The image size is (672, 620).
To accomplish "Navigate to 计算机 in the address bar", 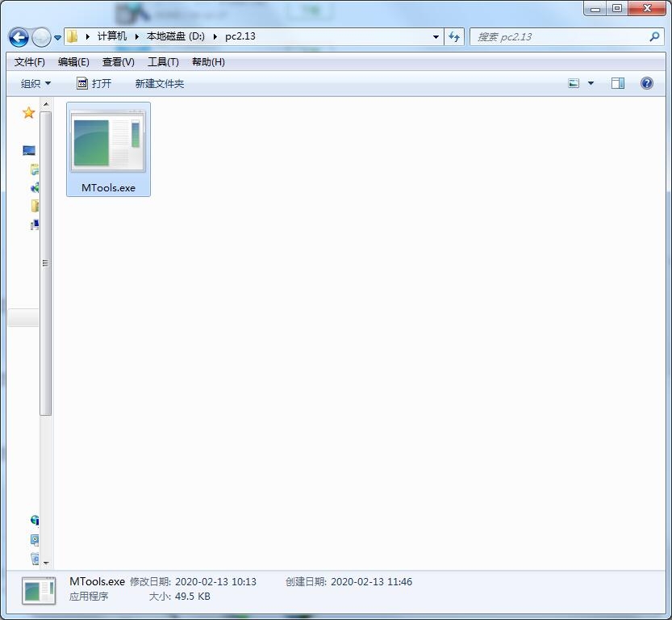I will [112, 36].
